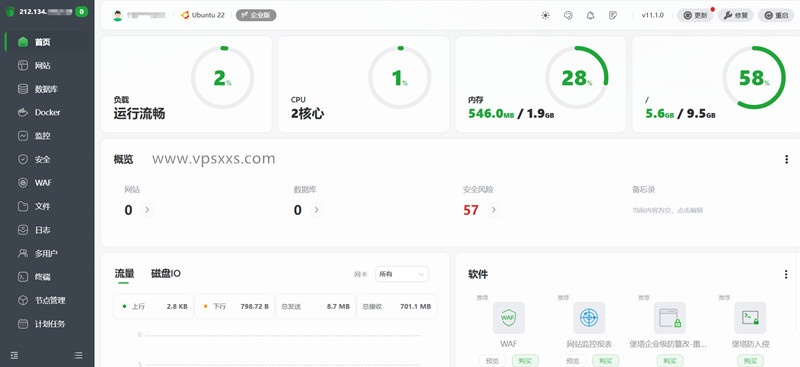Viewport: 800px width, 367px height.
Task: Open the 首页 home page in sidebar
Action: pyautogui.click(x=47, y=42)
